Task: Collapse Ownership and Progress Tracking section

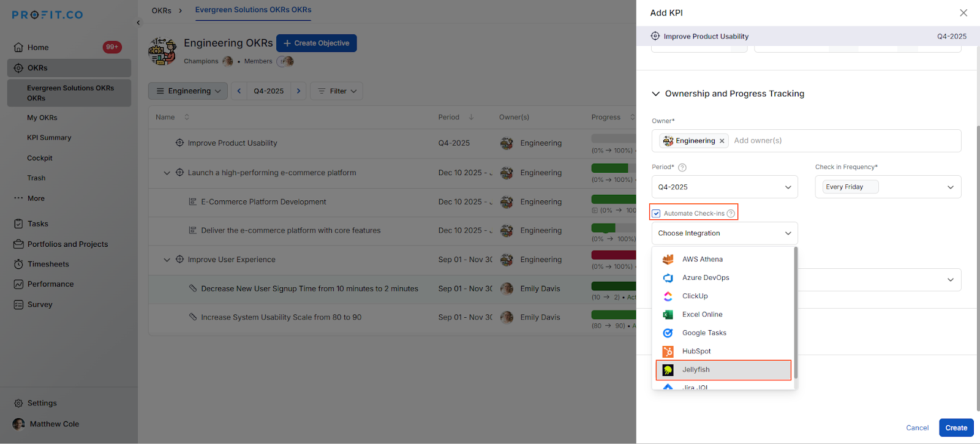Action: [655, 94]
